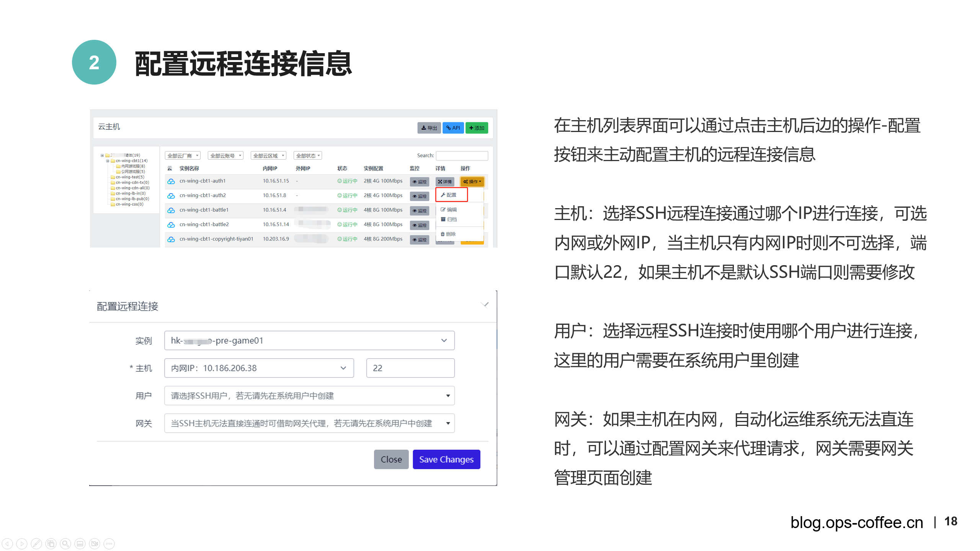
Task: Toggle subtitles in slideshow controls
Action: pyautogui.click(x=80, y=544)
